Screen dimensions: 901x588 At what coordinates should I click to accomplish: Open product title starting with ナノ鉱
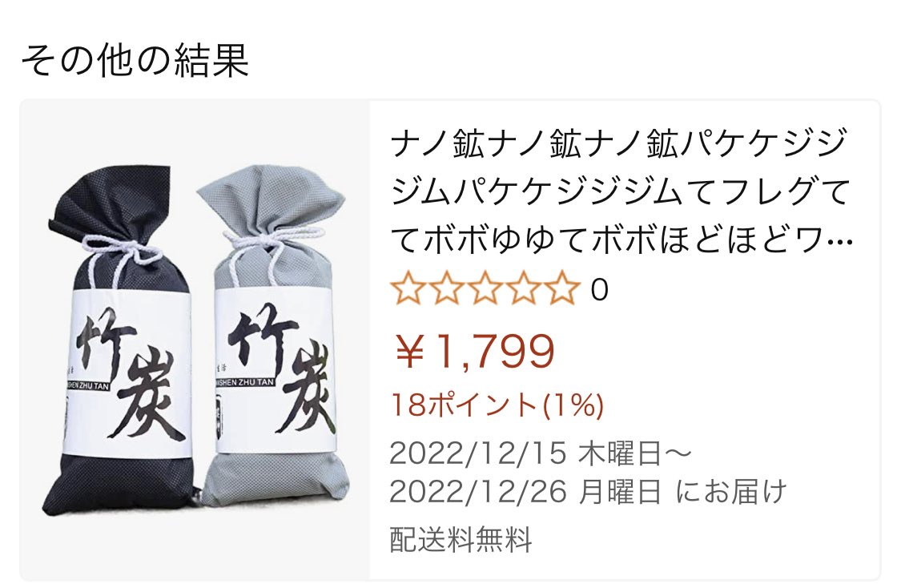click(x=621, y=191)
